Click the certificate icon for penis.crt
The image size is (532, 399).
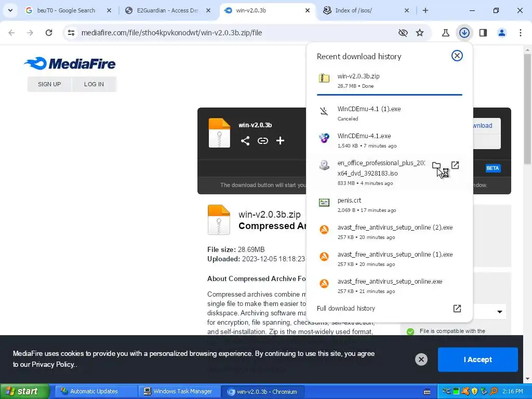(324, 203)
